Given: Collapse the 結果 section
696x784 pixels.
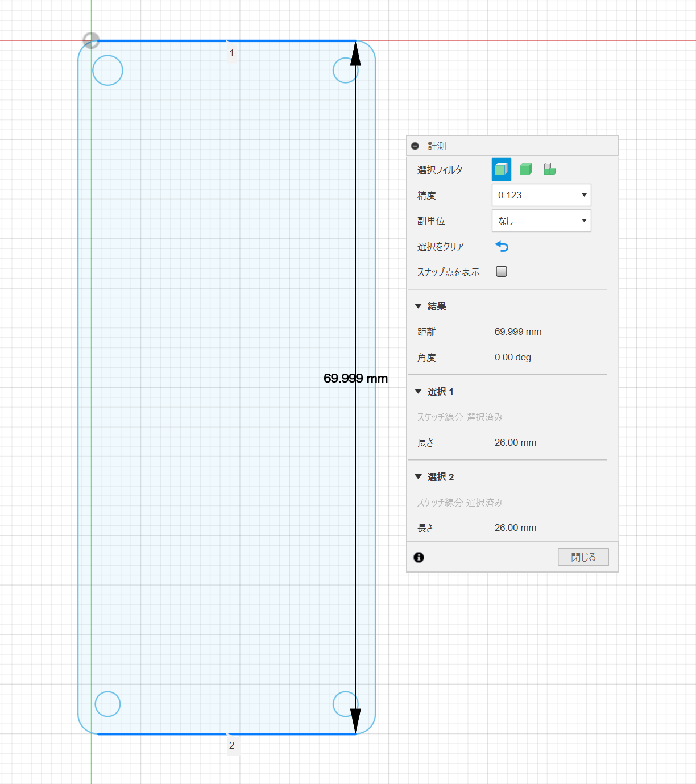Looking at the screenshot, I should tap(419, 306).
